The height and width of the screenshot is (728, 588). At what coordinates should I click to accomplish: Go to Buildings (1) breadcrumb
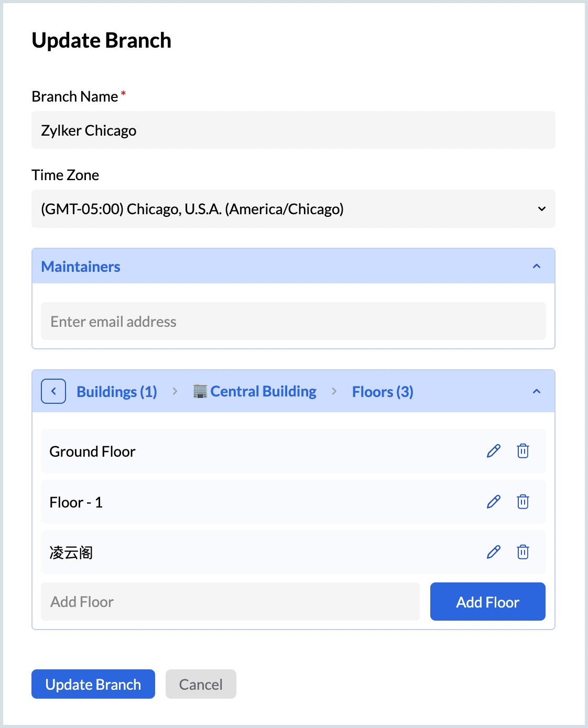coord(117,392)
